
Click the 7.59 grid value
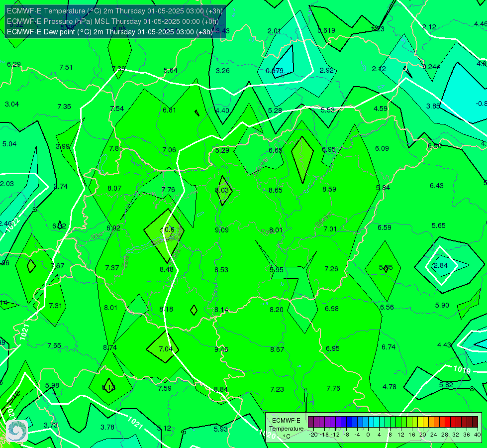click(165, 388)
